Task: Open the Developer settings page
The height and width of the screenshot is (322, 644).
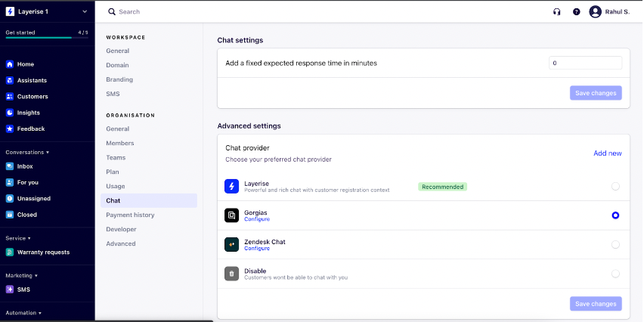Action: click(121, 230)
